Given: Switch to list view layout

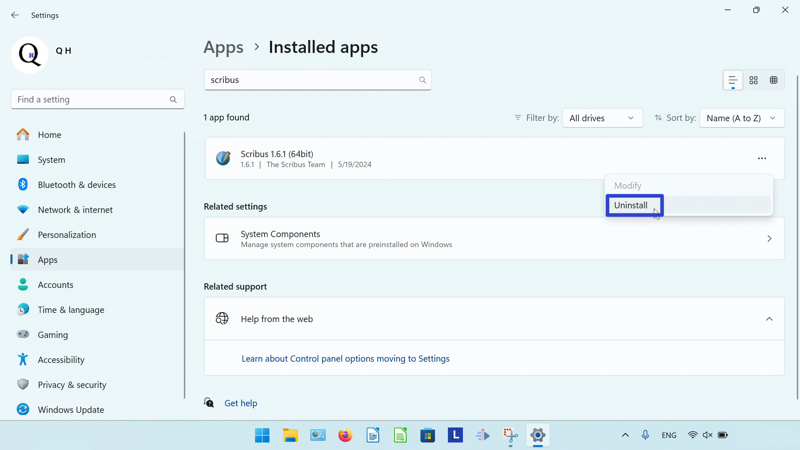Looking at the screenshot, I should [x=733, y=80].
